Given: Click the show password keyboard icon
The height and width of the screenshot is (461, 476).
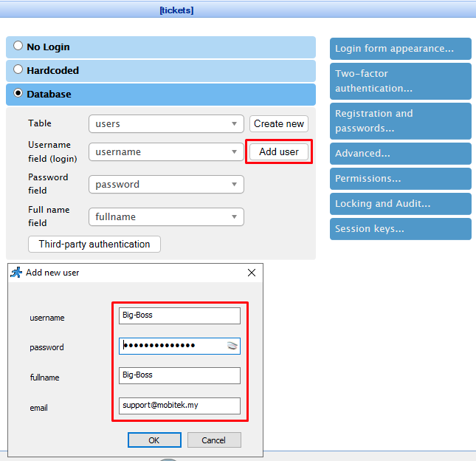Looking at the screenshot, I should click(232, 346).
